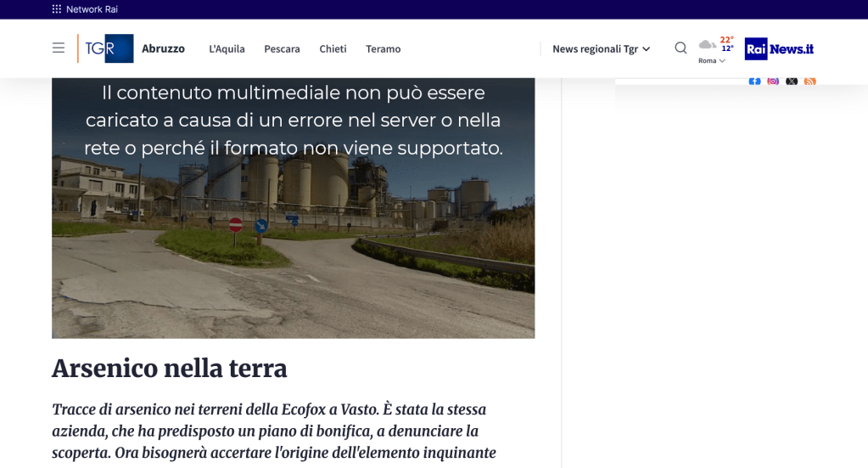868x468 pixels.
Task: Click the TGR logo
Action: (x=106, y=48)
